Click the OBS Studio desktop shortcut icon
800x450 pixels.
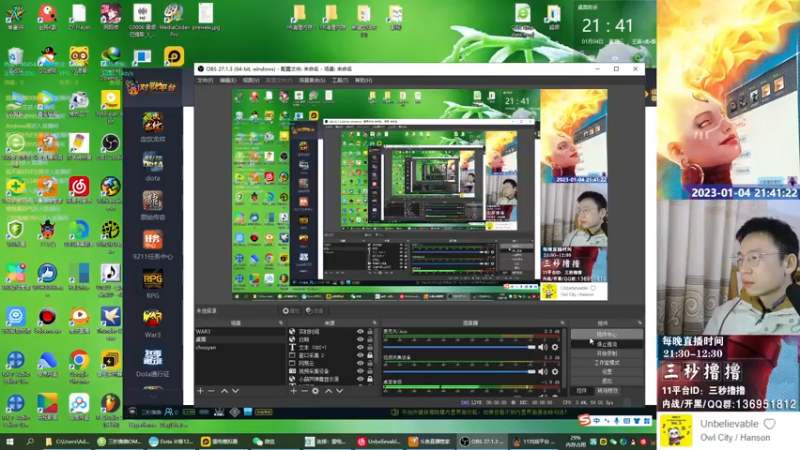tap(110, 146)
